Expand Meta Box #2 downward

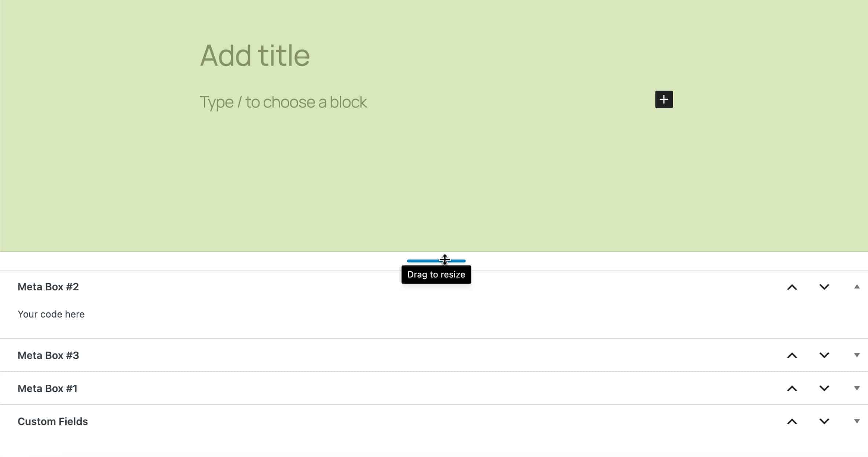(x=824, y=286)
